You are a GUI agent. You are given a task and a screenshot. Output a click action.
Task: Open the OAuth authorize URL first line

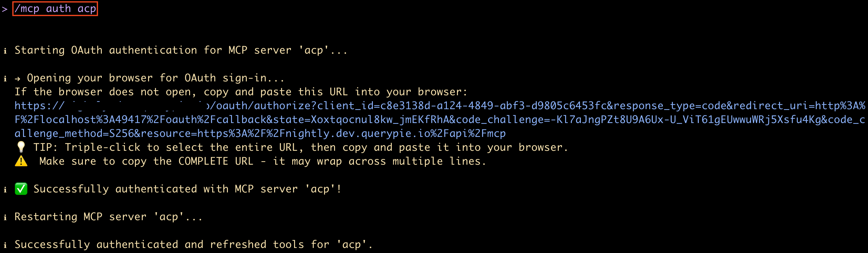point(440,106)
